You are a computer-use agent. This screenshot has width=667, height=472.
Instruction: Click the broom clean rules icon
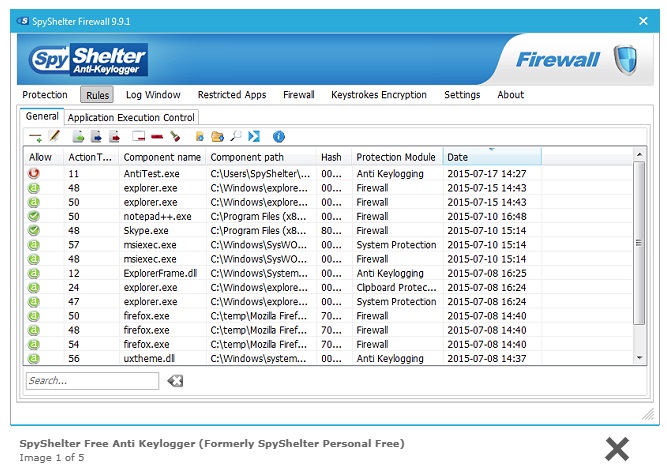(x=175, y=136)
